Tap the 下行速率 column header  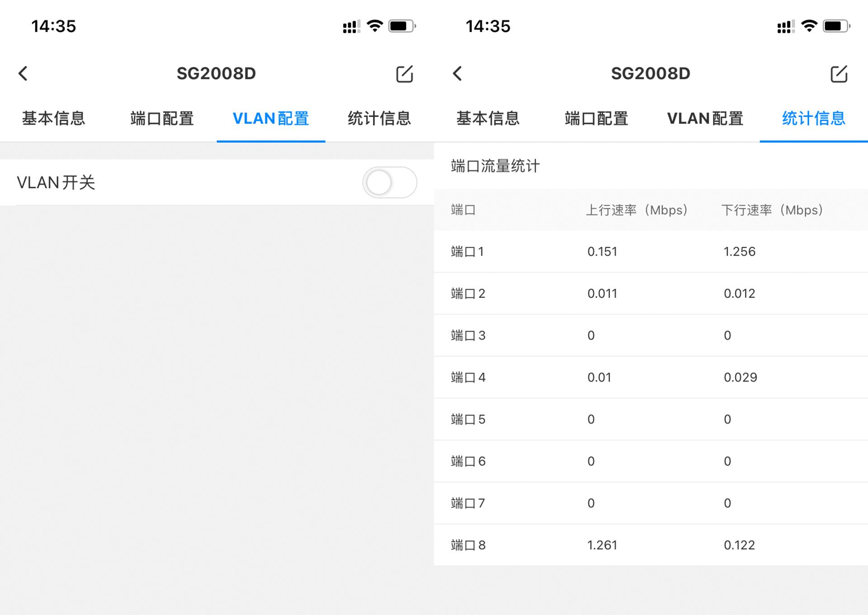(x=772, y=210)
